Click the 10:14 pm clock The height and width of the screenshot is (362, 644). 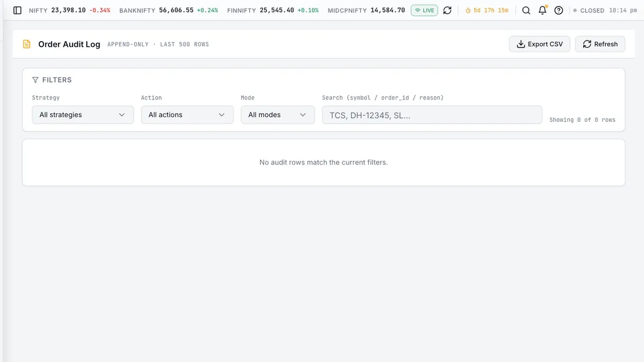tap(623, 11)
